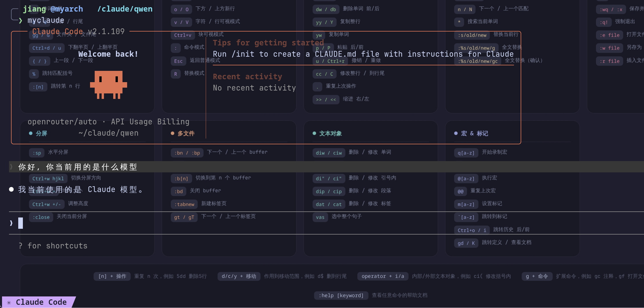Click the "? for shortcuts" hint
The height and width of the screenshot is (308, 644).
click(53, 246)
